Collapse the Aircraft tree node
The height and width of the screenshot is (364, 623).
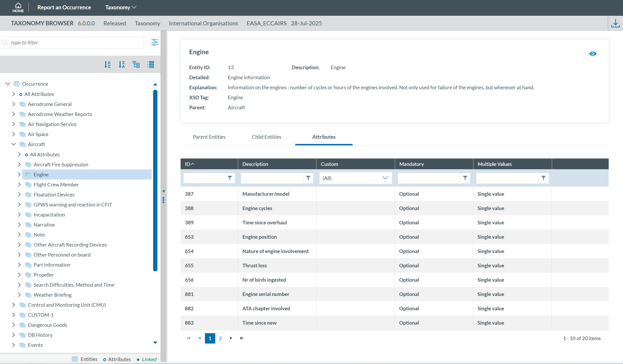tap(14, 144)
